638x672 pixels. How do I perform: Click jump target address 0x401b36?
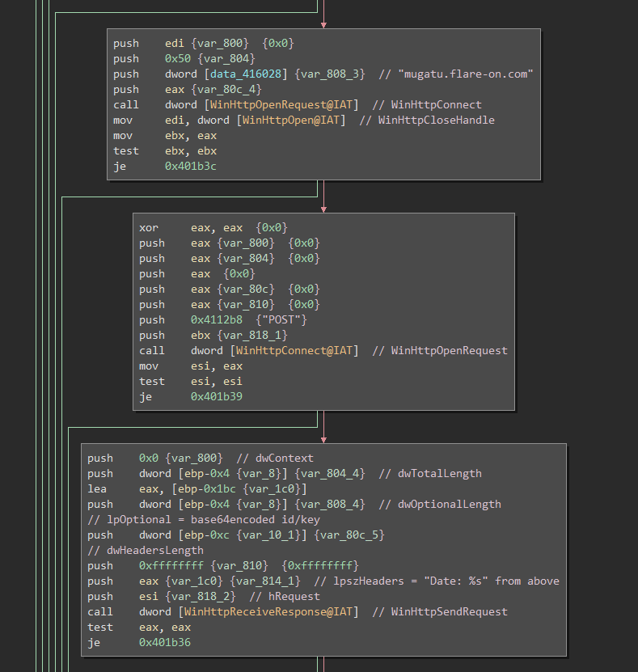click(x=165, y=642)
